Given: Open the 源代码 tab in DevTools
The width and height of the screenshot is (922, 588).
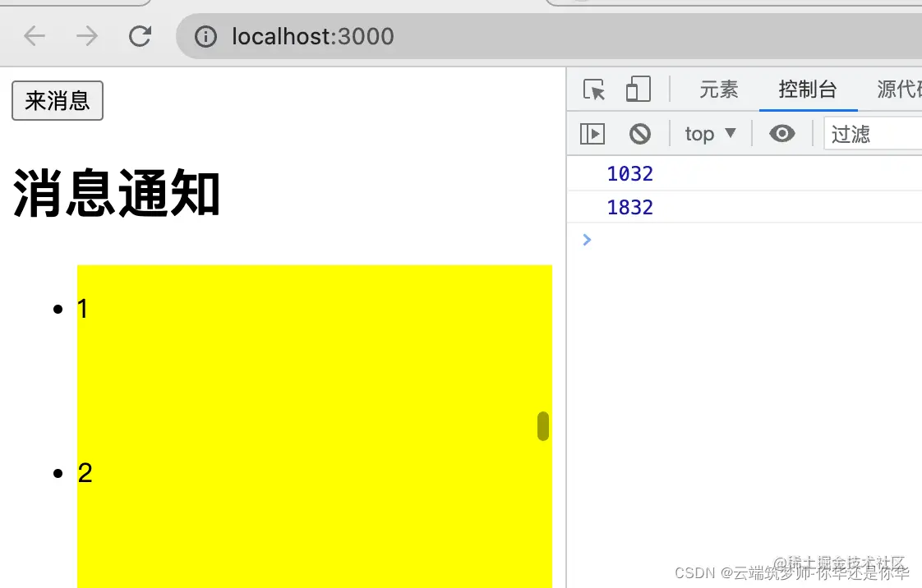Looking at the screenshot, I should click(x=899, y=90).
